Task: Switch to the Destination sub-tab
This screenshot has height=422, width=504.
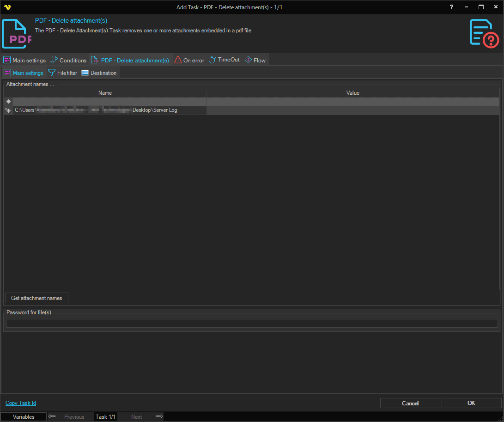Action: [99, 73]
